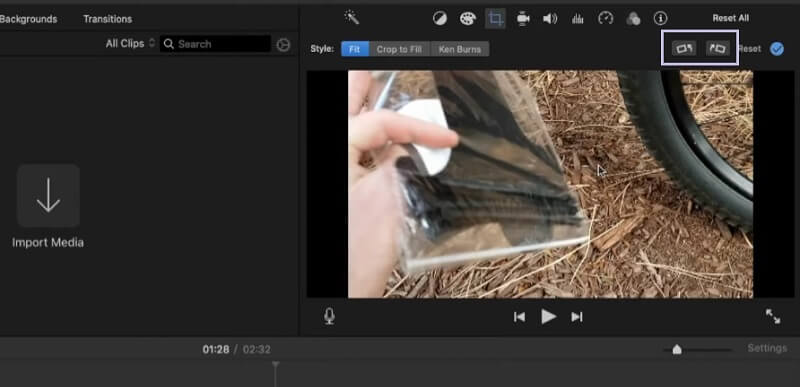Image resolution: width=800 pixels, height=387 pixels.
Task: Open noise reduction and equalizer
Action: [578, 19]
